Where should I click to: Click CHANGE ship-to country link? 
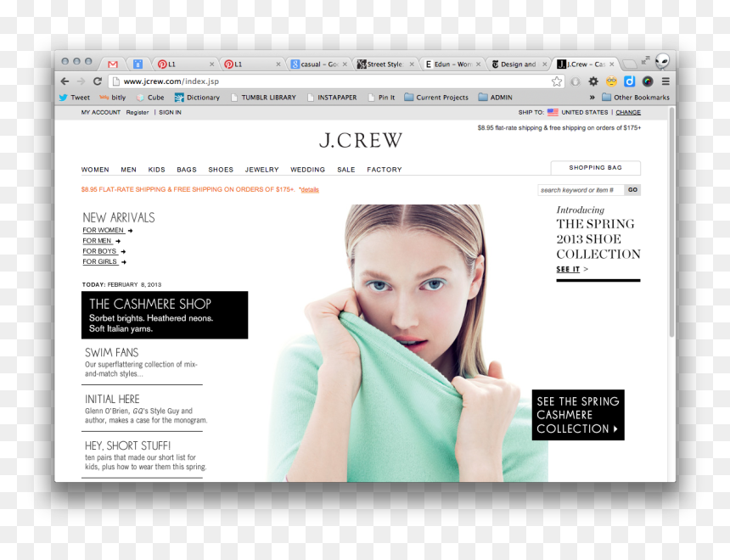(628, 112)
